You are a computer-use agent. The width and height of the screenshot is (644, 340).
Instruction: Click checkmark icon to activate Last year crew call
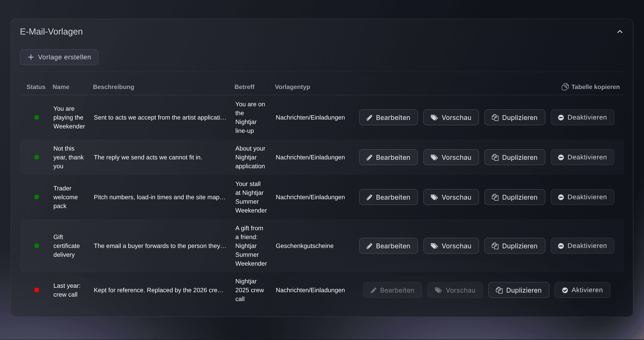(565, 290)
